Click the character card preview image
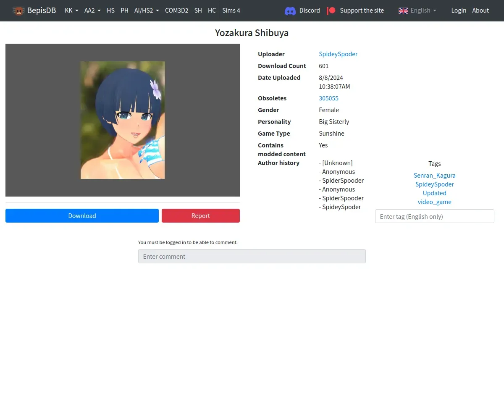Image resolution: width=504 pixels, height=420 pixels. point(123,120)
